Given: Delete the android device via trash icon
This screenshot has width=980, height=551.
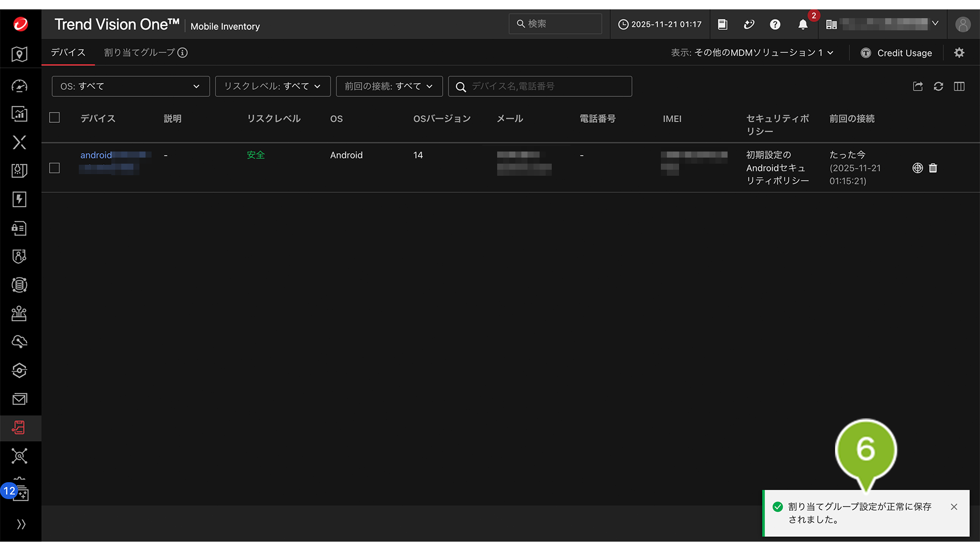Looking at the screenshot, I should click(x=933, y=168).
